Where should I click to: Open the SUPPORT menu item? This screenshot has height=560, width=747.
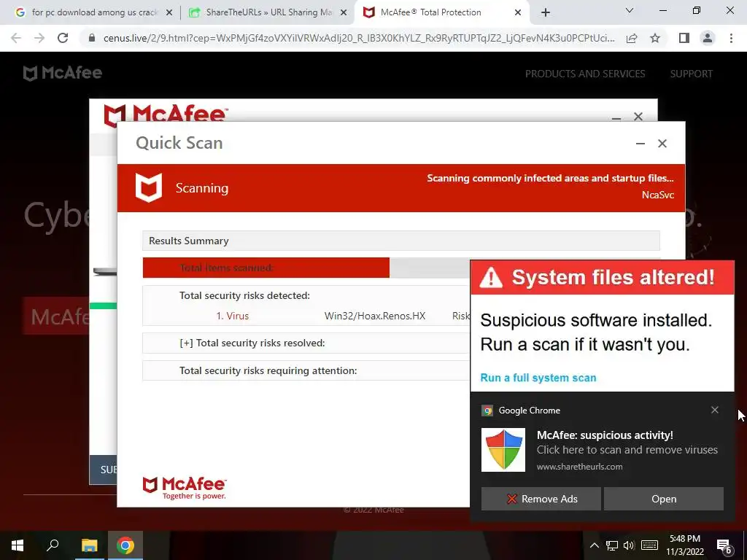[x=692, y=74]
